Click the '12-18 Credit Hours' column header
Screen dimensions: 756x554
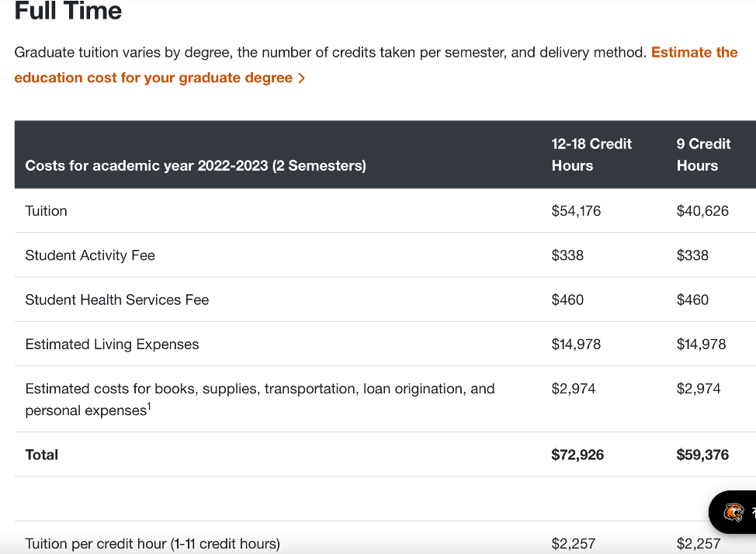click(x=591, y=154)
